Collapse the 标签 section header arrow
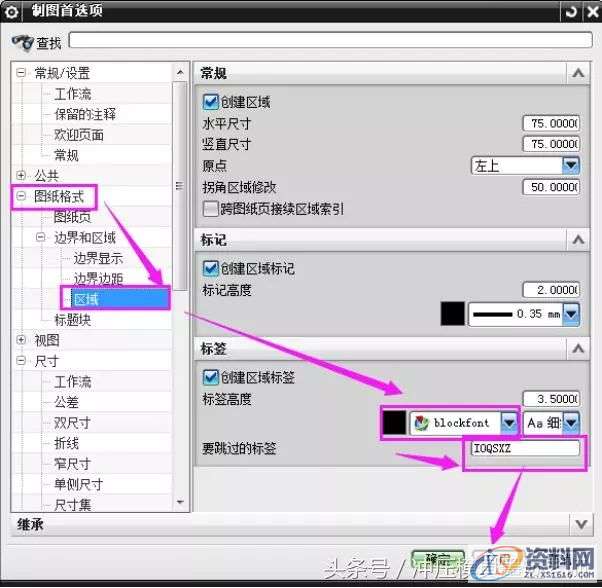 tap(578, 349)
